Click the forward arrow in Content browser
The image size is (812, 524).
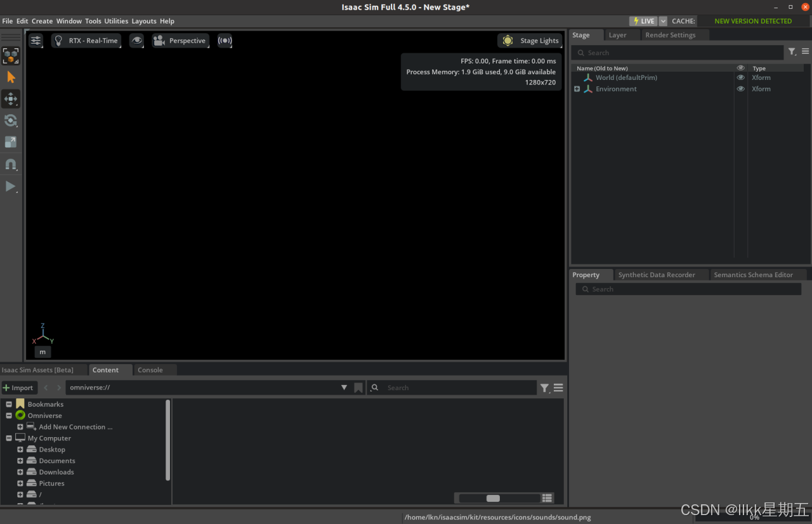click(x=59, y=388)
